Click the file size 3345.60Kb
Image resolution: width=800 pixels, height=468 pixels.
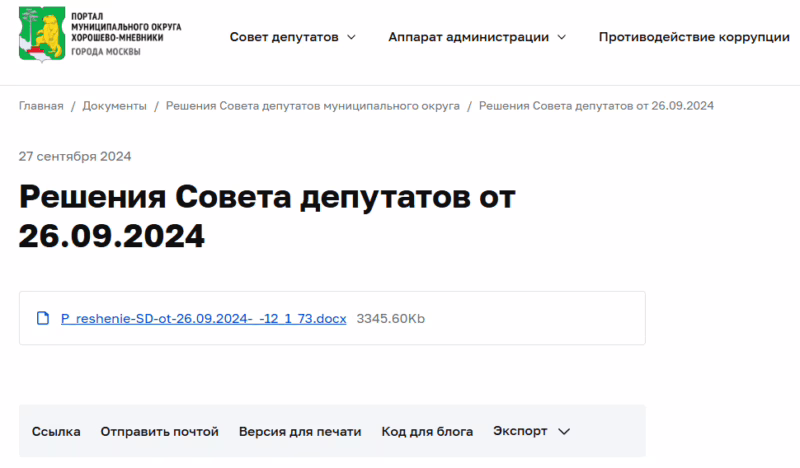390,318
